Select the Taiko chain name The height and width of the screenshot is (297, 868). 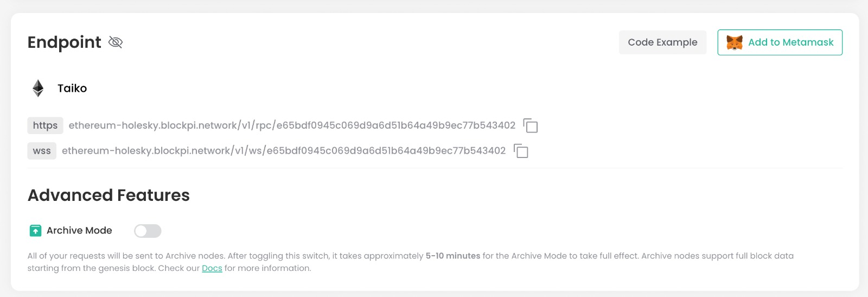[72, 88]
